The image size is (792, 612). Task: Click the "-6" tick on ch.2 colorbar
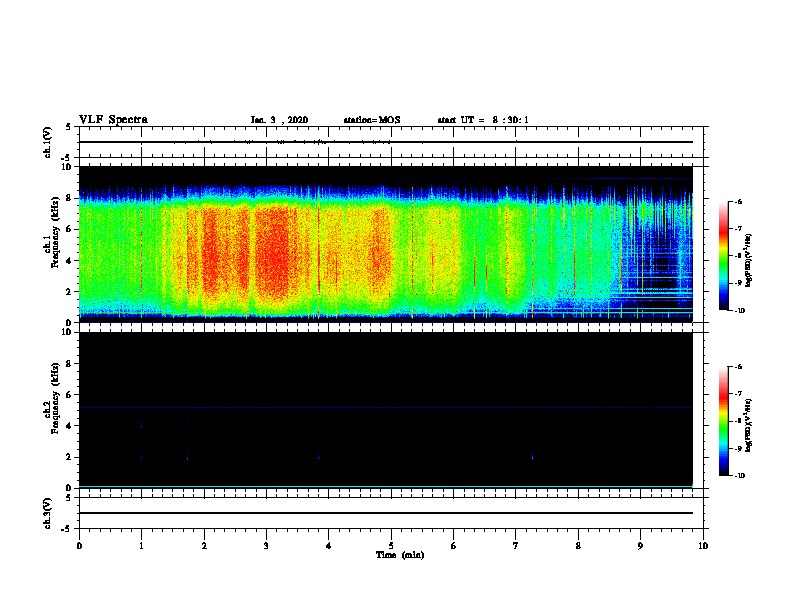(x=738, y=367)
